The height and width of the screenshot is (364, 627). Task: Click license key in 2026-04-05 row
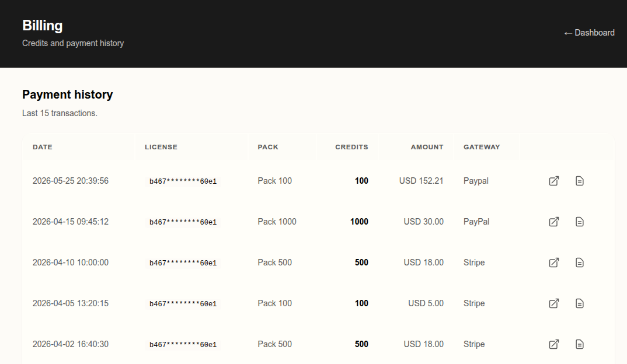[183, 304]
